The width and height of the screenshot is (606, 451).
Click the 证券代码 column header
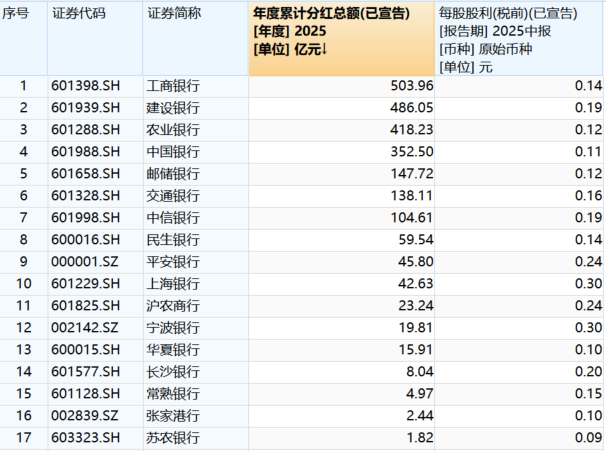(76, 14)
